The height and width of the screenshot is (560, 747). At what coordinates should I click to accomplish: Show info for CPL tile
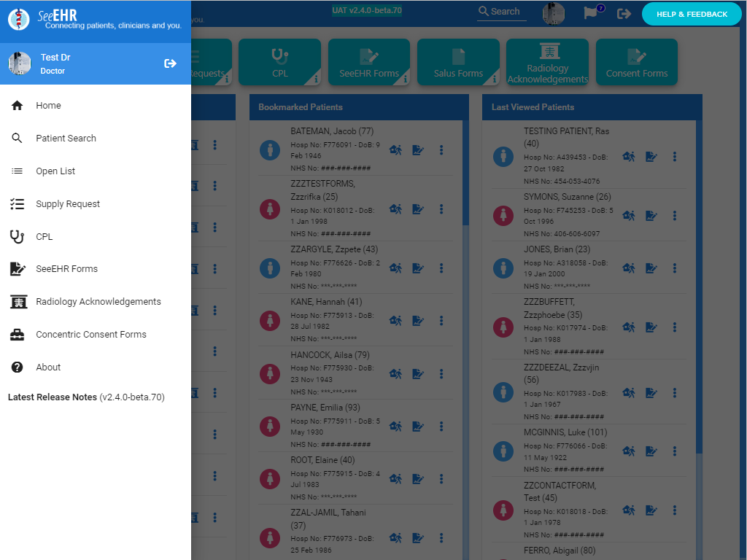[x=315, y=79]
